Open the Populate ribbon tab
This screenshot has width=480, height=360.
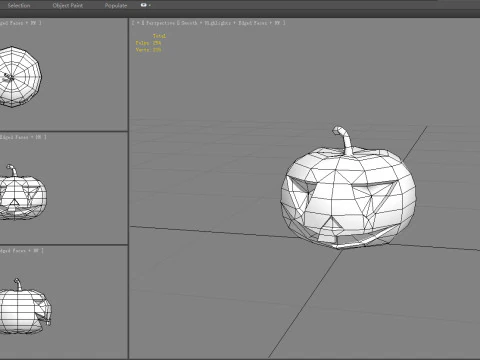(116, 5)
